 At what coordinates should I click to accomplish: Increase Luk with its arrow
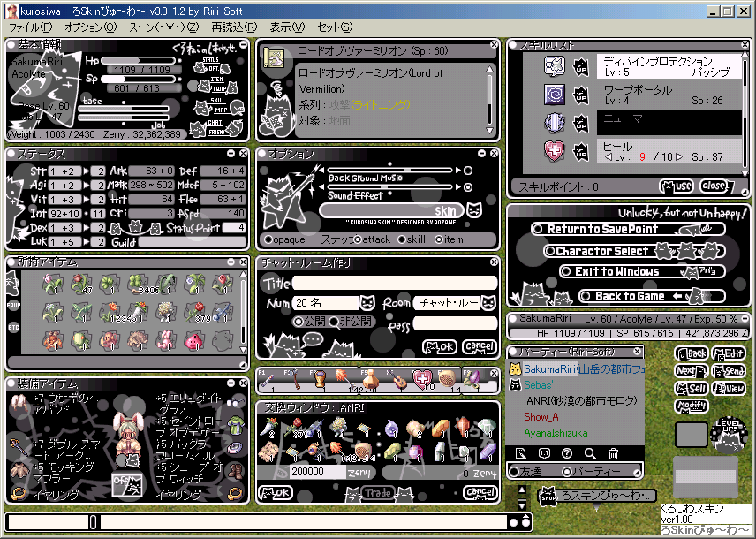(87, 242)
